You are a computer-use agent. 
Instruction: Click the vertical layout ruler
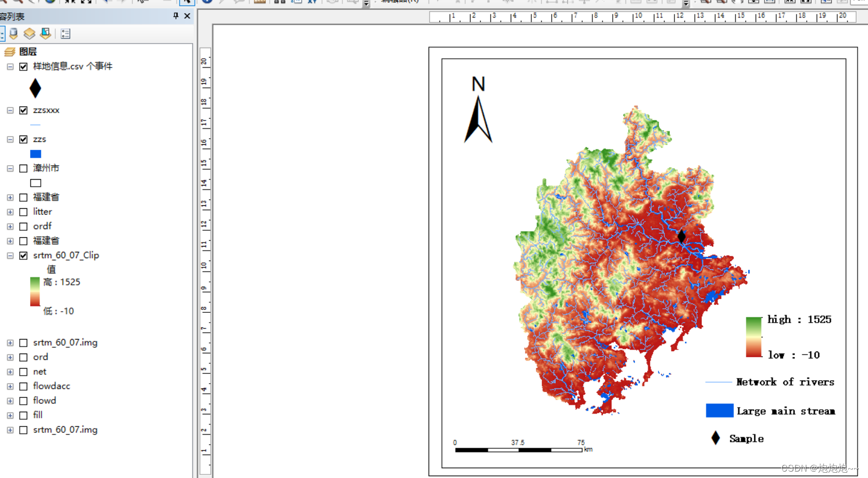coord(205,262)
